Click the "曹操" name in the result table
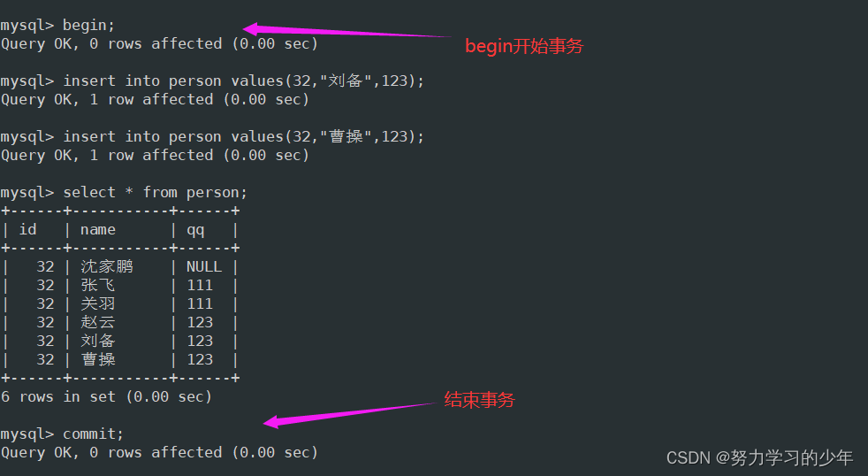 [x=97, y=359]
